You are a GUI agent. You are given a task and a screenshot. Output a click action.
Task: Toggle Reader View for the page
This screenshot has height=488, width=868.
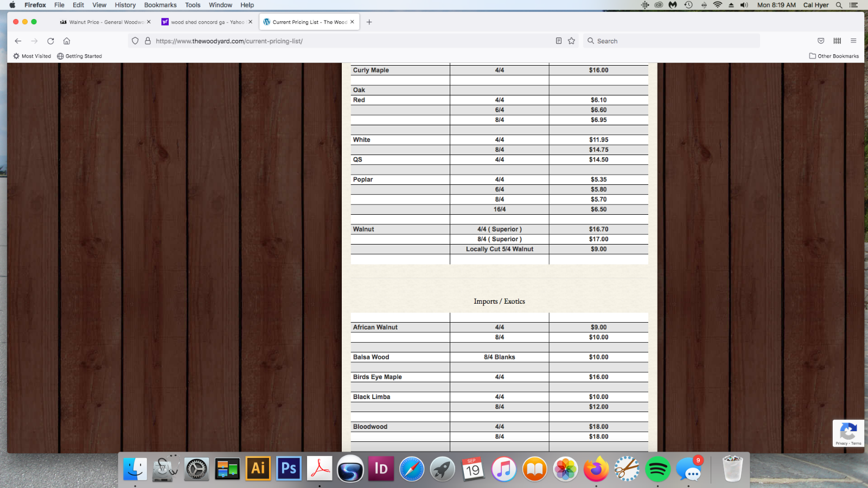coord(558,41)
